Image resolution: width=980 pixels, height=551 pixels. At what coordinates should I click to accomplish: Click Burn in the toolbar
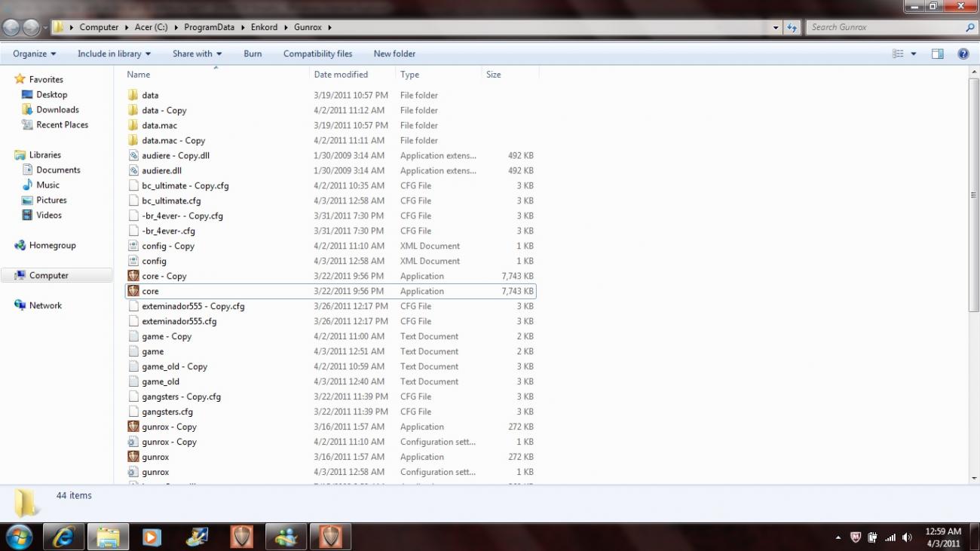tap(253, 54)
